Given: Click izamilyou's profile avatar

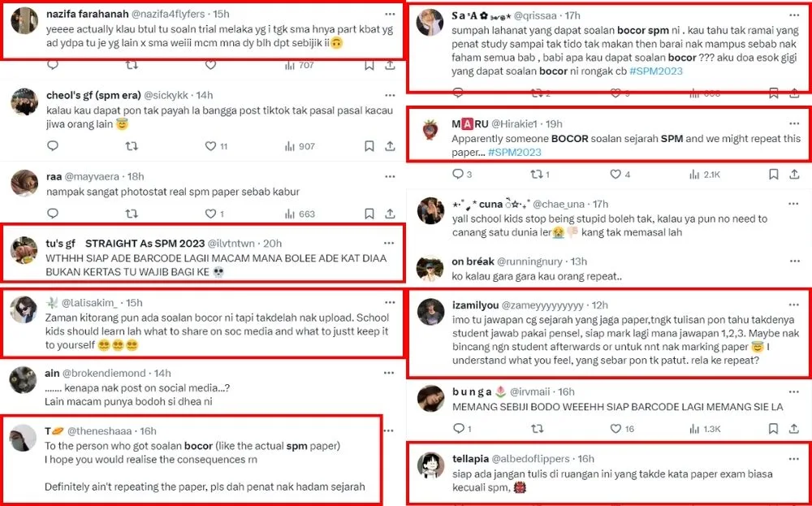Looking at the screenshot, I should (x=430, y=311).
